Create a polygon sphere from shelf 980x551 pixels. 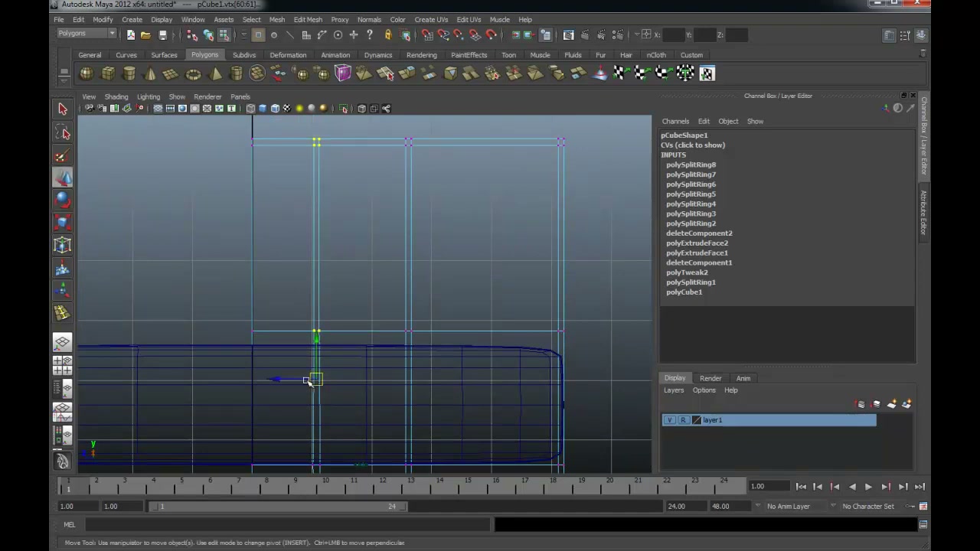pos(87,73)
